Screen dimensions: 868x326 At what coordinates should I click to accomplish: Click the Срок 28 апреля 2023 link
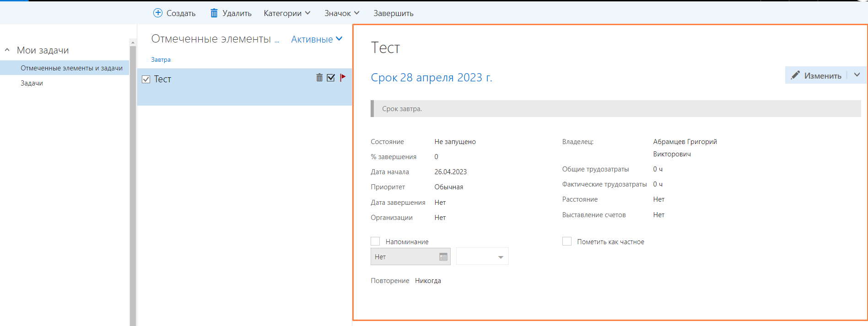[x=431, y=78]
